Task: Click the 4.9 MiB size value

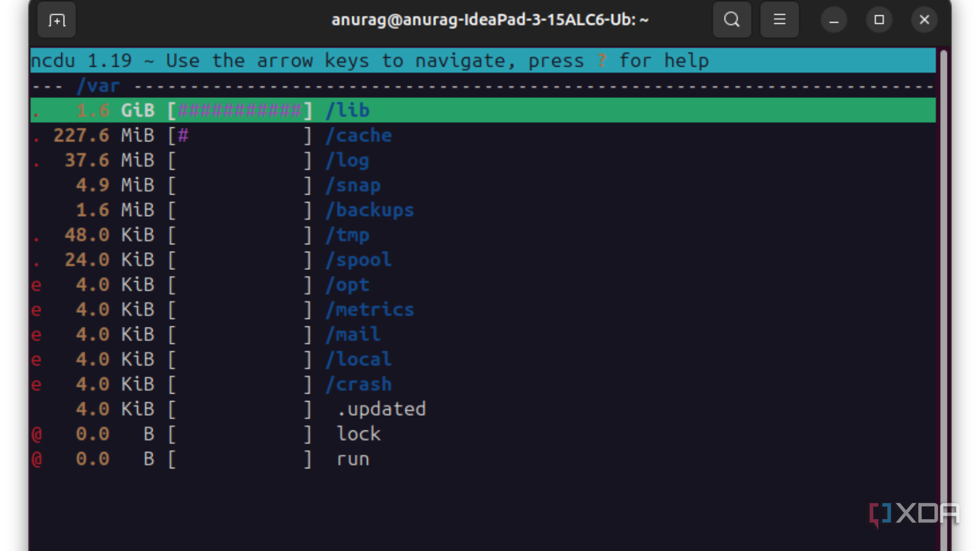Action: point(115,185)
